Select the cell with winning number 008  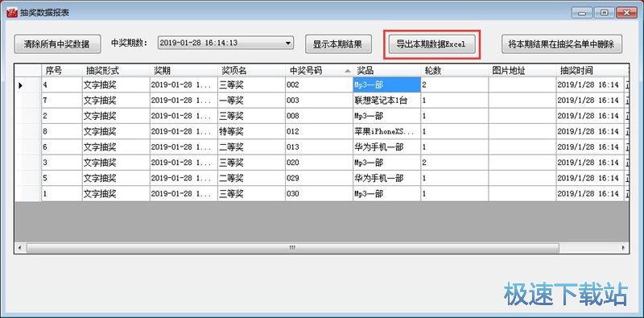(x=319, y=116)
